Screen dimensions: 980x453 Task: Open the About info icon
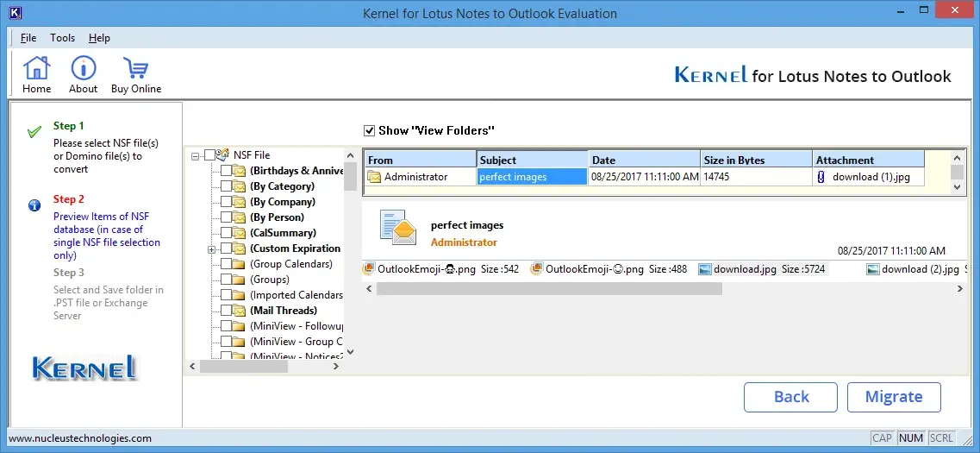click(83, 68)
